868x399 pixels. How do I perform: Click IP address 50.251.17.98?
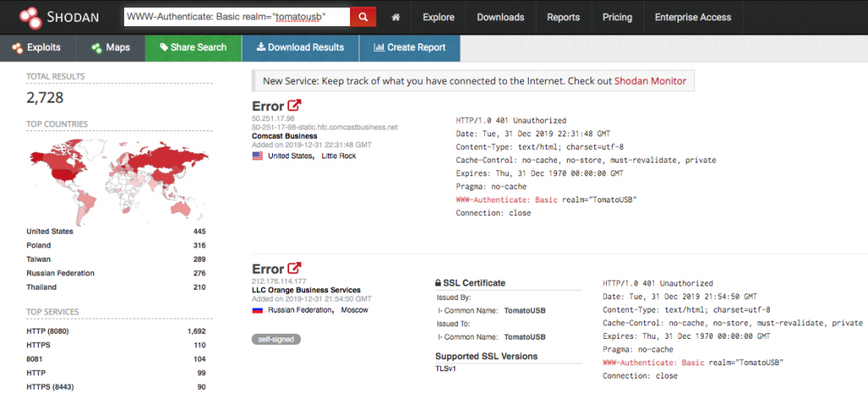coord(274,119)
